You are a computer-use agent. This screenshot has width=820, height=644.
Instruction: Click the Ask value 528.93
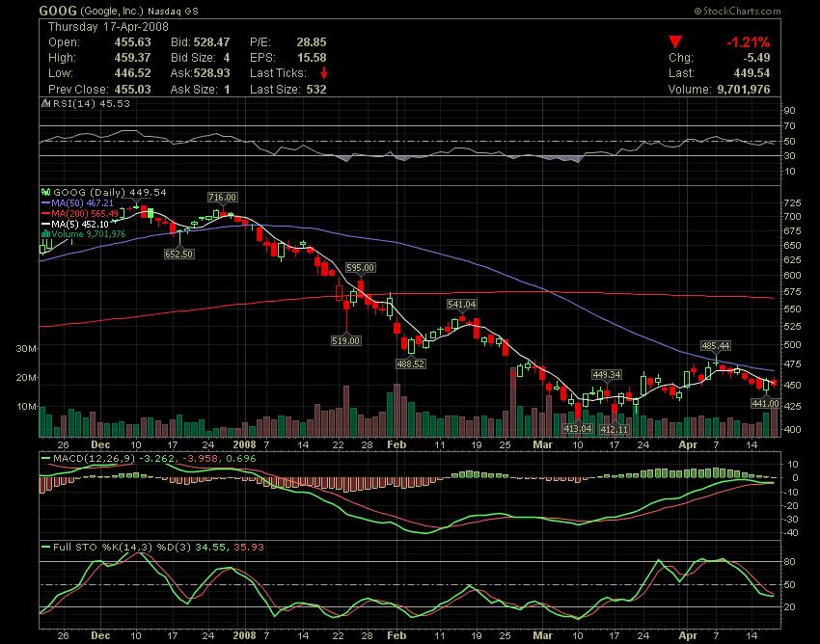[x=212, y=72]
